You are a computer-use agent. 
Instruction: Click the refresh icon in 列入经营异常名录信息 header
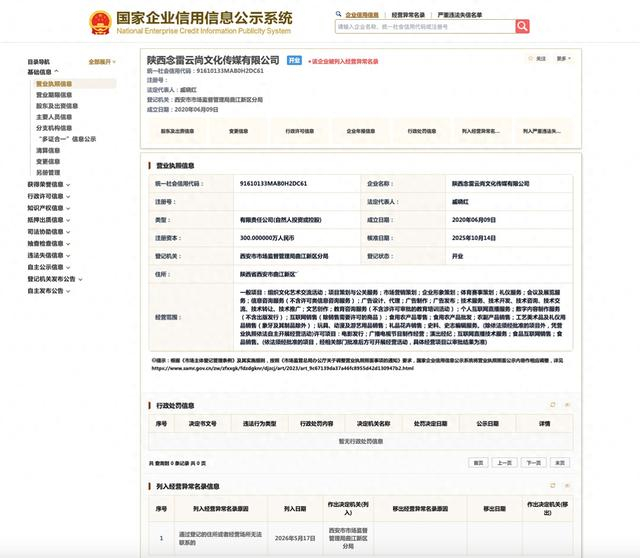click(x=553, y=485)
